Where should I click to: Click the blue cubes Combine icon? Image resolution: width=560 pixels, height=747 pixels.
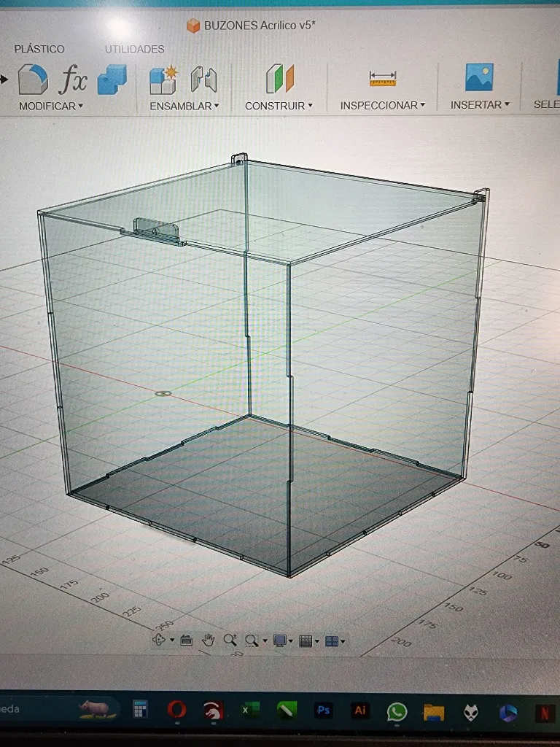point(112,79)
